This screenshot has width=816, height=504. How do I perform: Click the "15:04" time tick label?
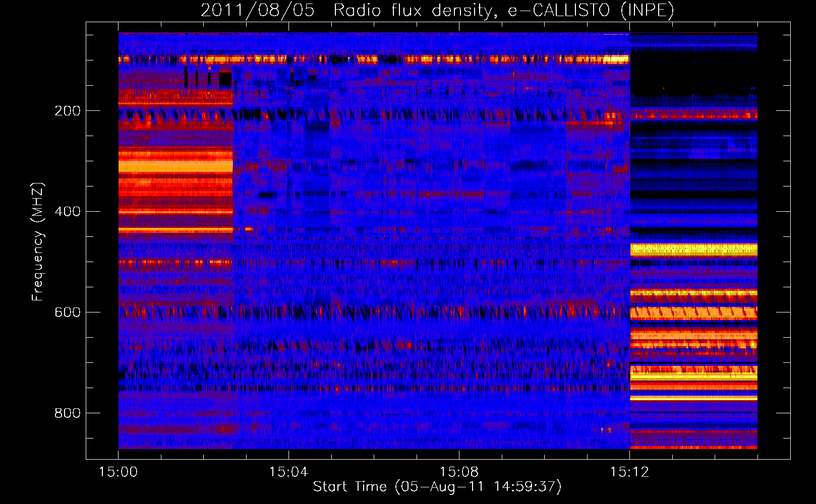pyautogui.click(x=288, y=472)
